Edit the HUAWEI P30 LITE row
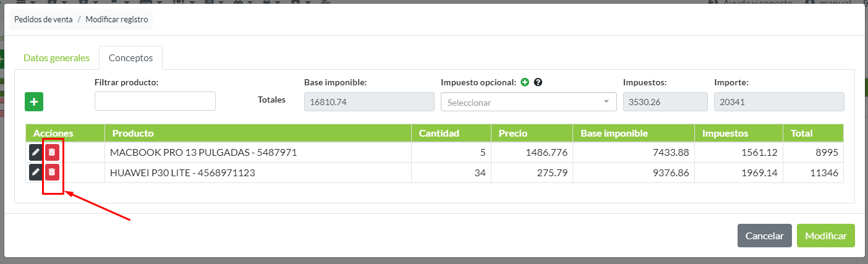The height and width of the screenshot is (264, 868). click(x=36, y=172)
